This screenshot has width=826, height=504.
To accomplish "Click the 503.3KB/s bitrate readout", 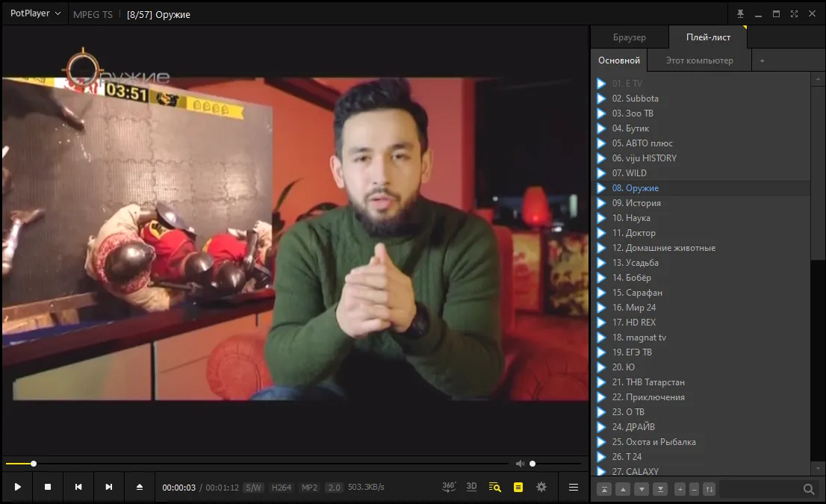I will point(366,487).
